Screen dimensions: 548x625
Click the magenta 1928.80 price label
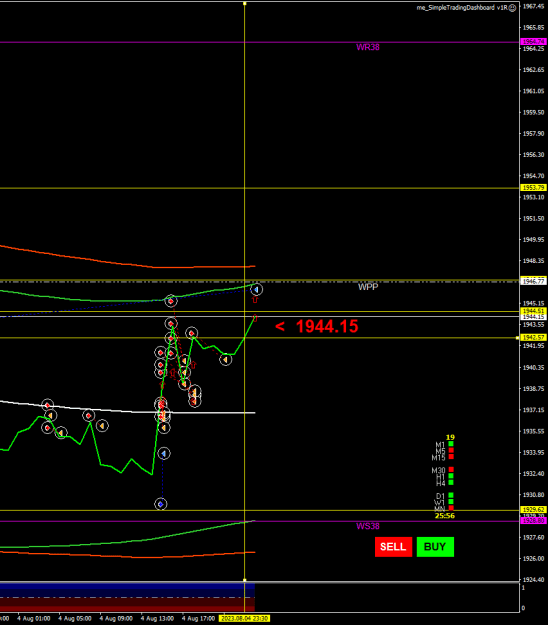(533, 521)
